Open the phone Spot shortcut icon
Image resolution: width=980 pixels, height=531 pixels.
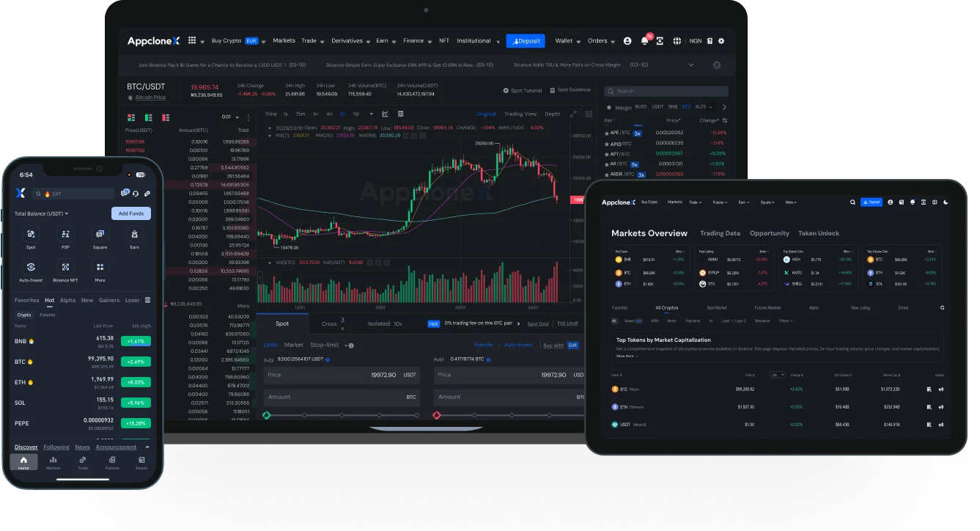(31, 235)
